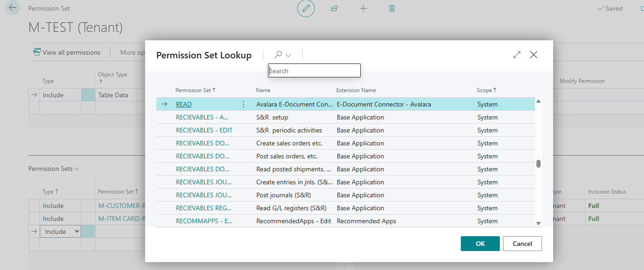Image resolution: width=644 pixels, height=270 pixels.
Task: Click the plus new record icon
Action: [363, 8]
